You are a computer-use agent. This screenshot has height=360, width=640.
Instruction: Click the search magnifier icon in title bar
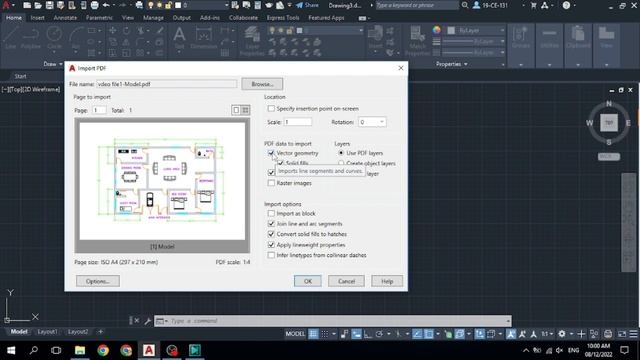[x=465, y=5]
